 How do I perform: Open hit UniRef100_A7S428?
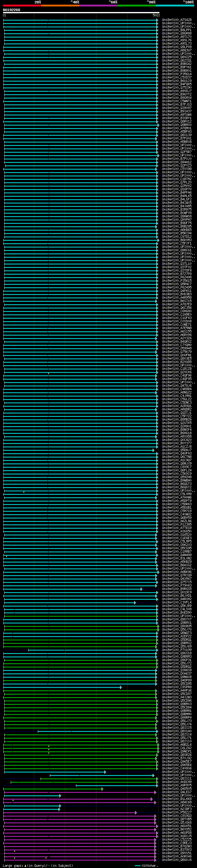click(x=177, y=20)
